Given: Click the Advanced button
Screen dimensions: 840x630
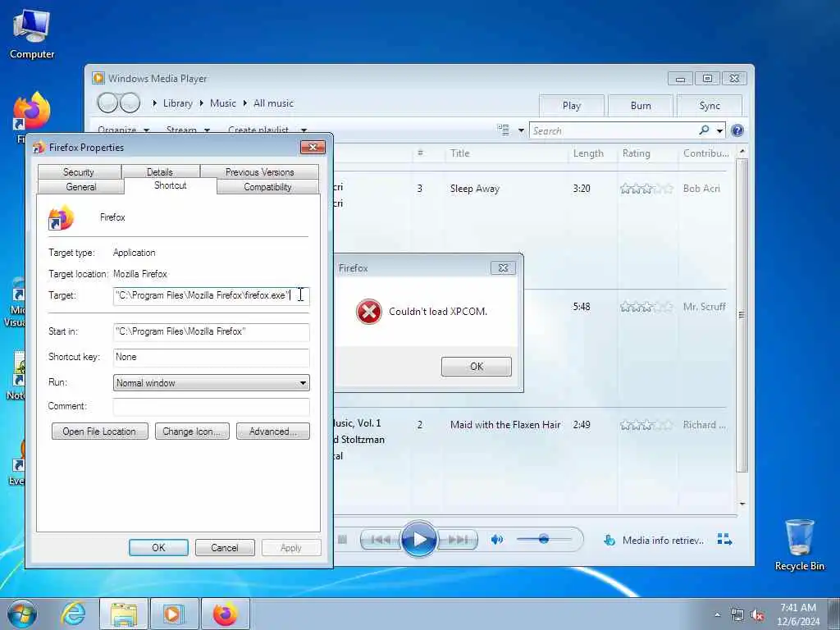Looking at the screenshot, I should (272, 431).
